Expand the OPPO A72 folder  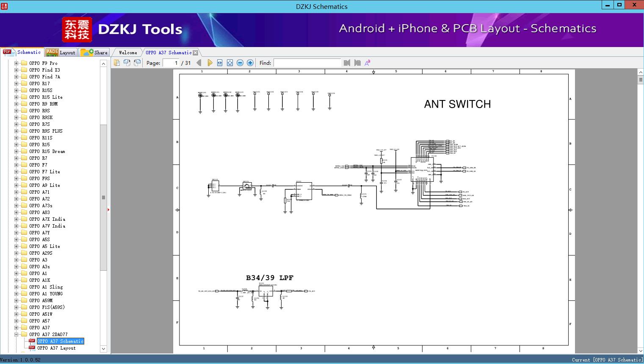[16, 199]
